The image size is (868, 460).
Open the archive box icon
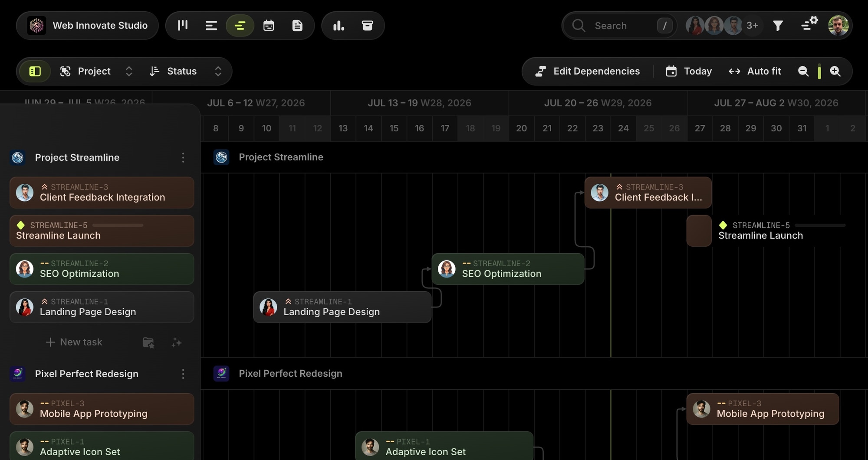[x=368, y=26]
